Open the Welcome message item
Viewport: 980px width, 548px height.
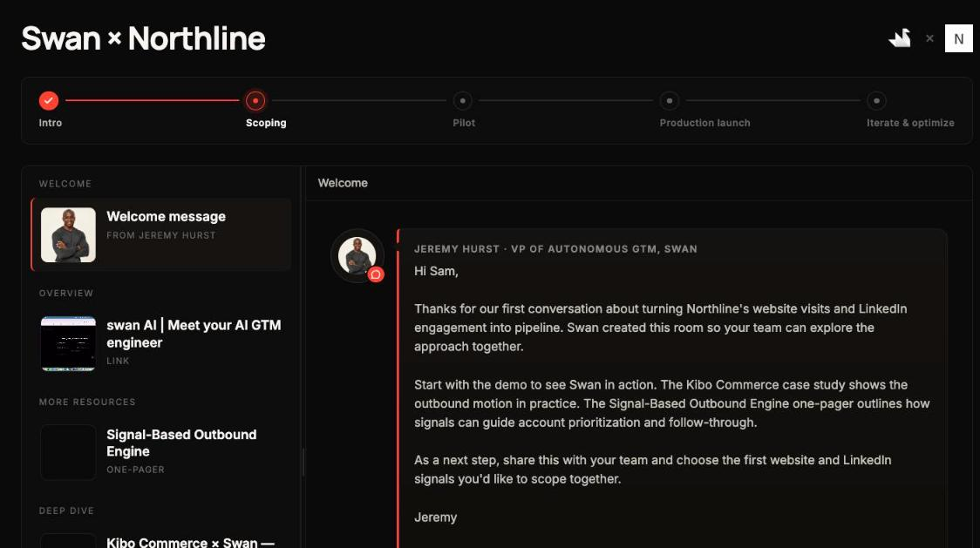(x=161, y=235)
